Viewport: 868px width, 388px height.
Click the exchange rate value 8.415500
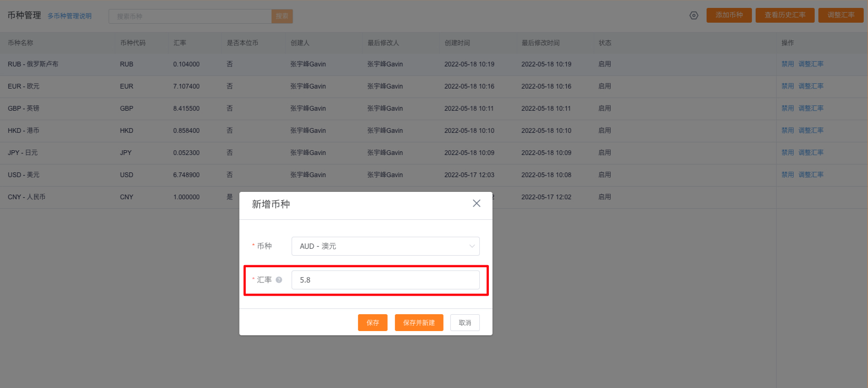tap(187, 109)
